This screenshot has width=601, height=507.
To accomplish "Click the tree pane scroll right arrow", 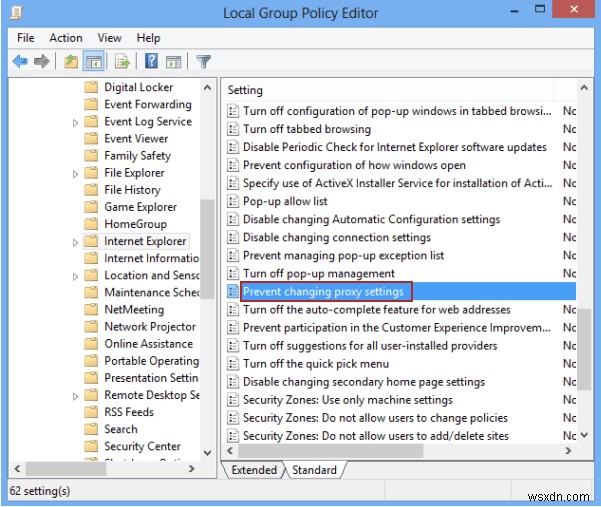I will click(x=192, y=469).
